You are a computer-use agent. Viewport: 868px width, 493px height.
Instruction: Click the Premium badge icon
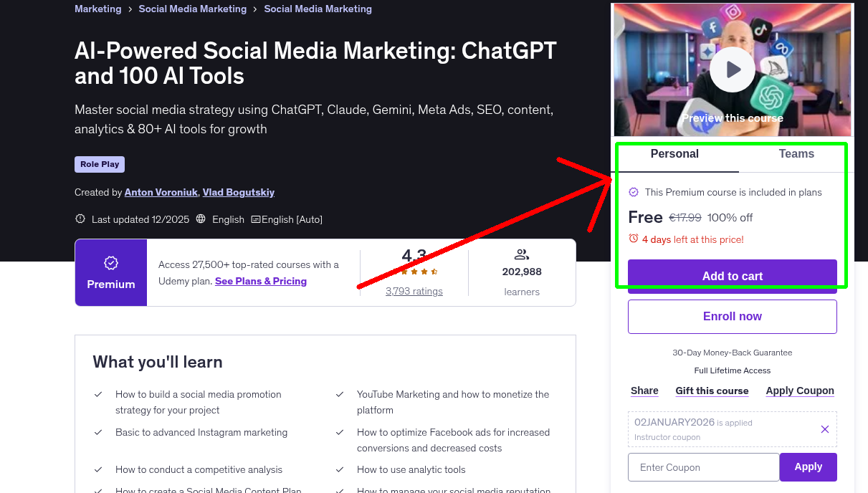[x=110, y=262]
